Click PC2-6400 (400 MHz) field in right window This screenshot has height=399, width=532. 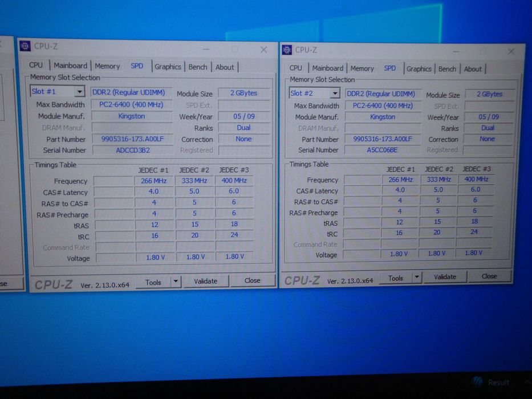point(383,105)
